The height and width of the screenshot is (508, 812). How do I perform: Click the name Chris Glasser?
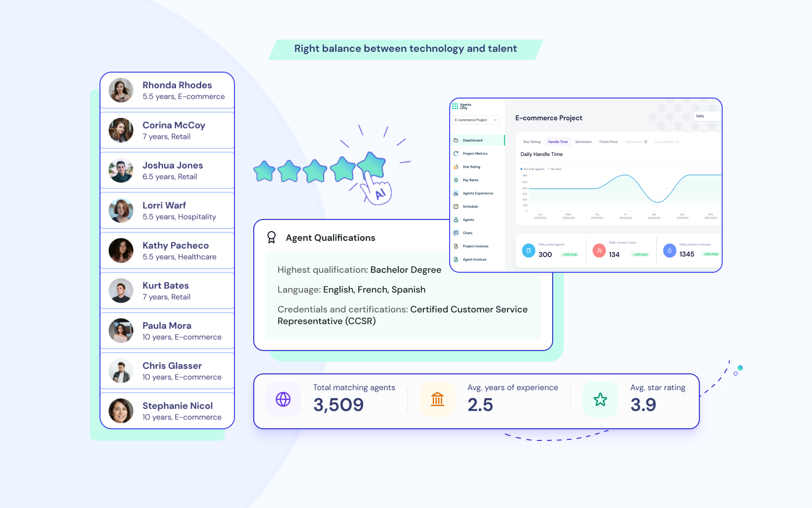coord(172,366)
